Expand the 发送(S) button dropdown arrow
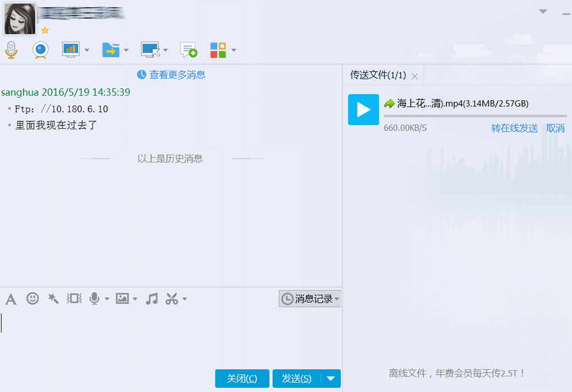The width and height of the screenshot is (572, 392). point(330,378)
